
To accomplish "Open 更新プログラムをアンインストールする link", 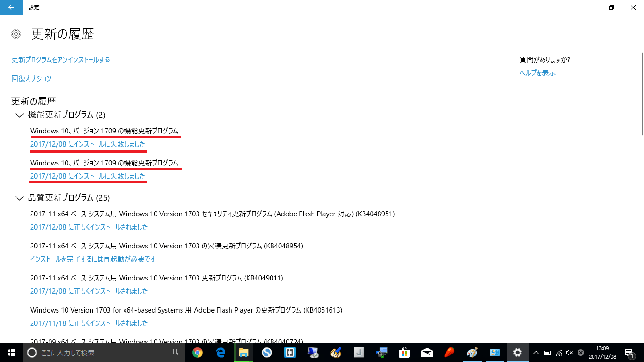I will [x=61, y=60].
